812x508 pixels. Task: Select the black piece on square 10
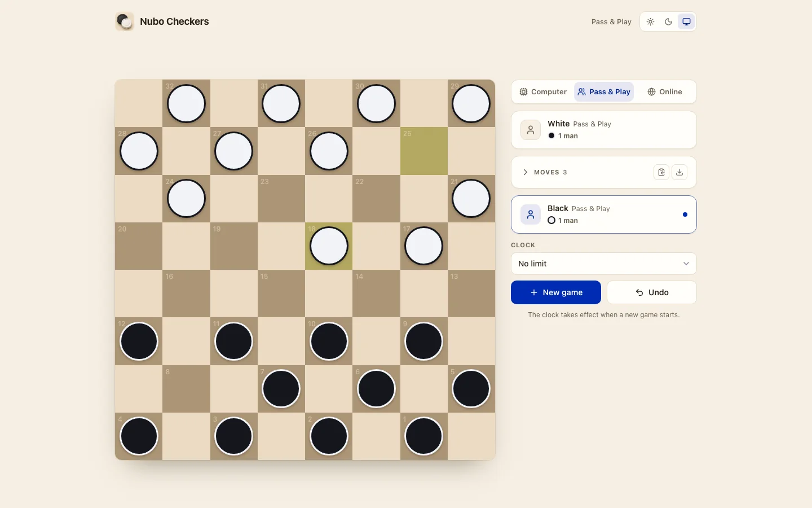click(x=329, y=341)
